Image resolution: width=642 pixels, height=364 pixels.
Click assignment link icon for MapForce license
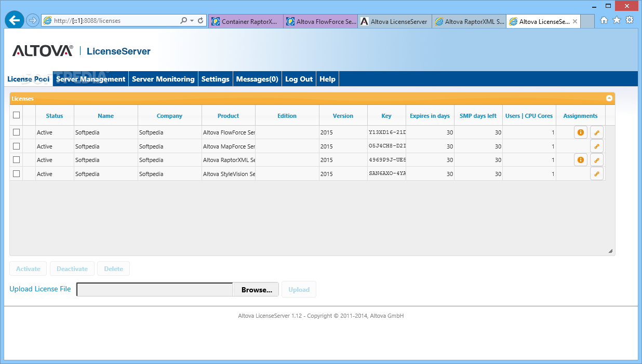(x=597, y=146)
